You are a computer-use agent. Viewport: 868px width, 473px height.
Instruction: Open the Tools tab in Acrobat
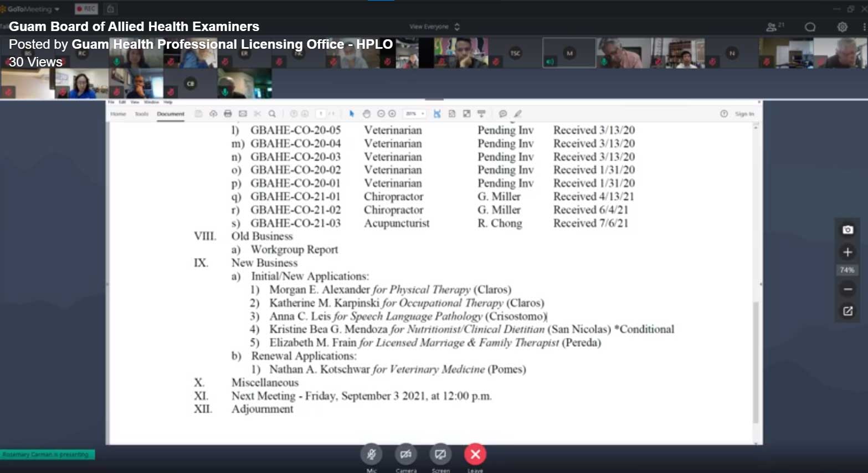tap(142, 114)
